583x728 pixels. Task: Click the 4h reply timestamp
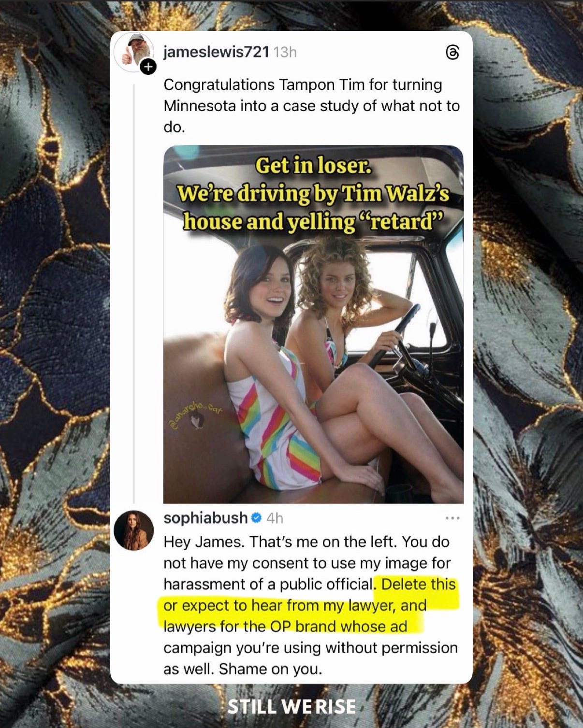[275, 518]
